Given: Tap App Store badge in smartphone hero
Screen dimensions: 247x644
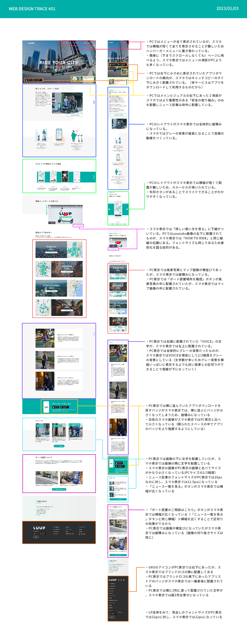Looking at the screenshot, I should click(113, 65).
